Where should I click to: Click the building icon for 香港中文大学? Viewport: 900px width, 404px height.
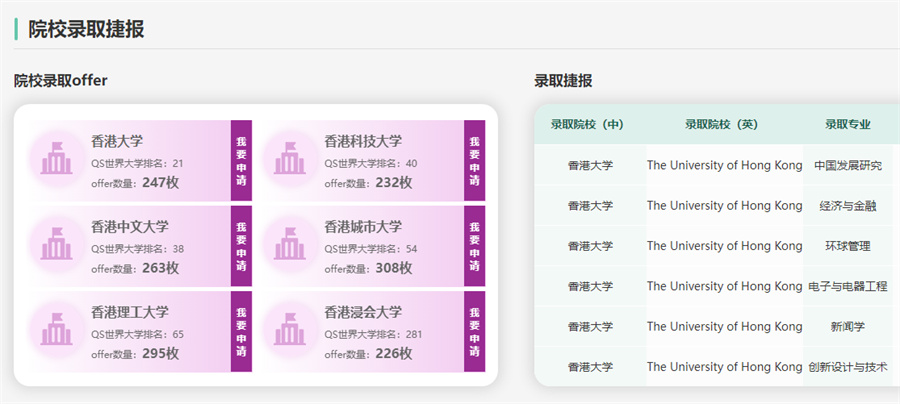[x=56, y=244]
